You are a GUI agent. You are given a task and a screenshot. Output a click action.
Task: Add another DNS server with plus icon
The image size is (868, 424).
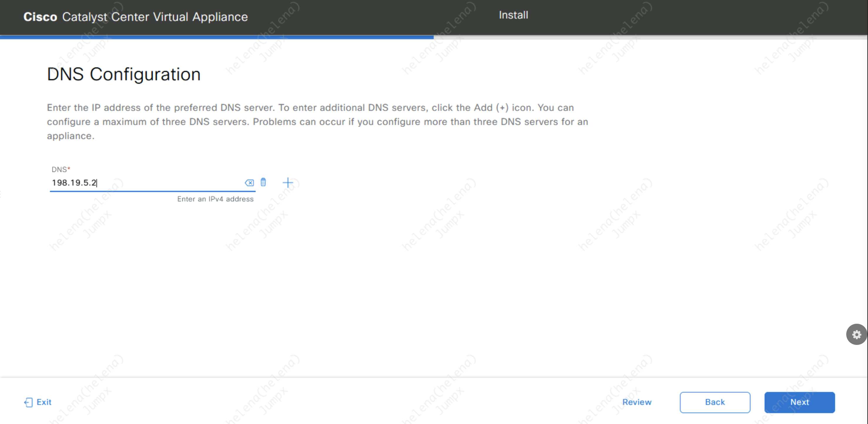287,183
